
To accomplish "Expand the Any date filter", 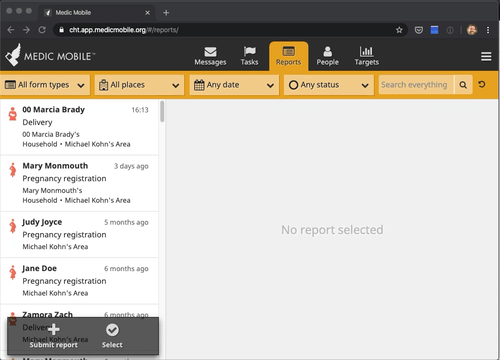I will pos(234,85).
